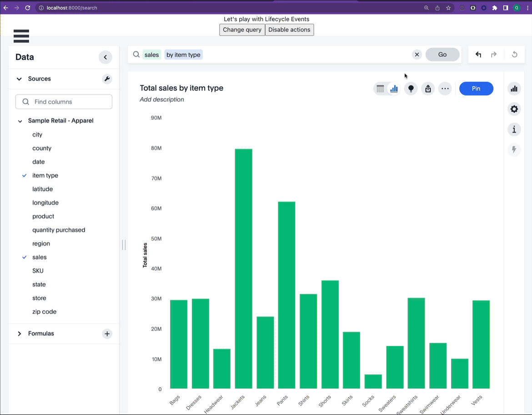Open SpotIQ lightbulb insights

(x=411, y=89)
